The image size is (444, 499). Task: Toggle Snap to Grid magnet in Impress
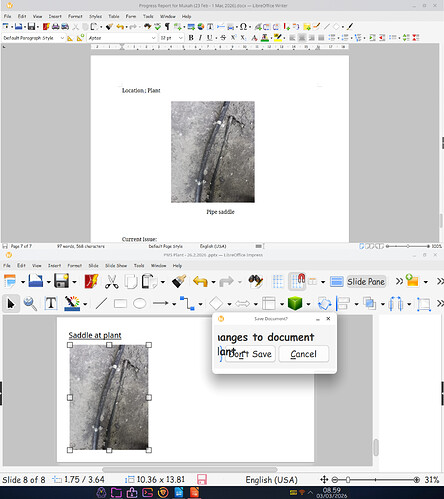[x=297, y=281]
